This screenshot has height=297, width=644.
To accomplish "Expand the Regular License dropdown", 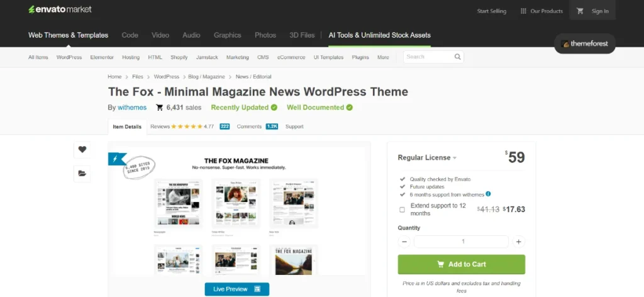I will point(427,158).
